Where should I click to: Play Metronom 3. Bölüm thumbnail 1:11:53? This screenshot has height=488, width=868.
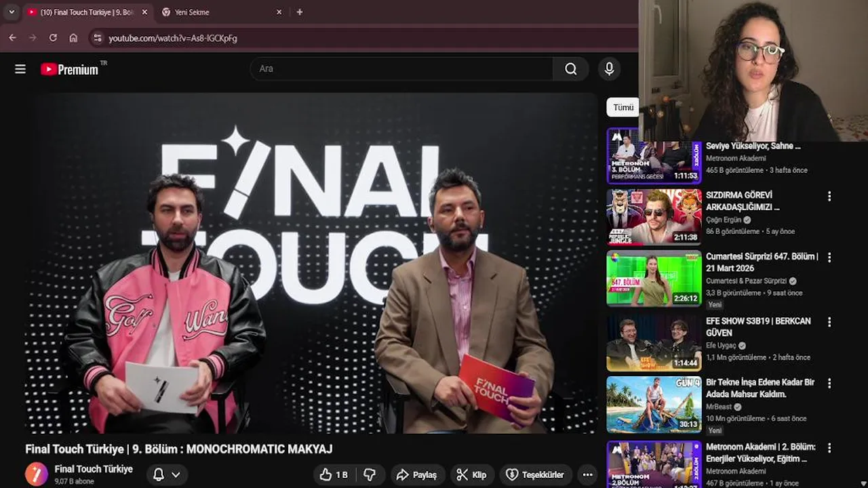pyautogui.click(x=654, y=156)
